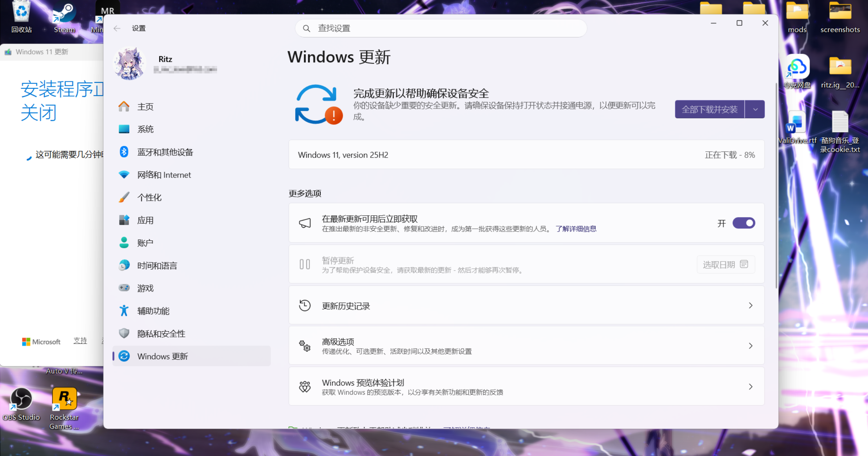Screen dimensions: 868x456
Task: Open Privacy and security (隐私和安全性)
Action: (191, 333)
